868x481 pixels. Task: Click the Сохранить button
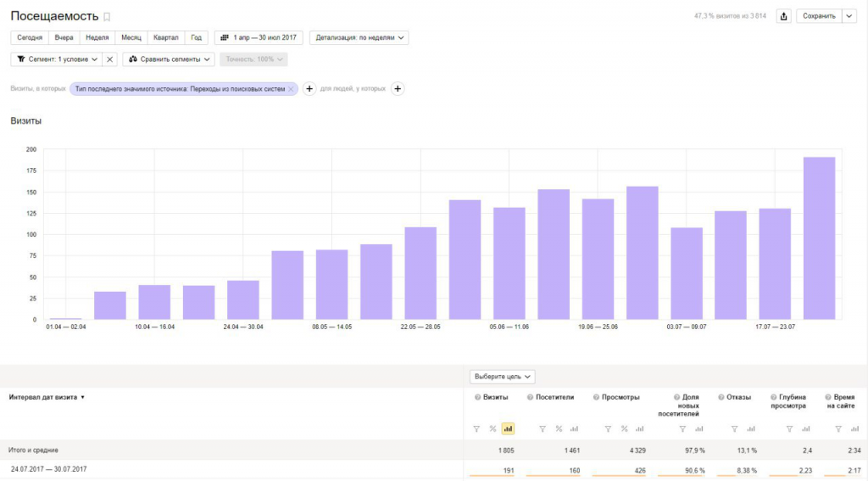click(820, 16)
